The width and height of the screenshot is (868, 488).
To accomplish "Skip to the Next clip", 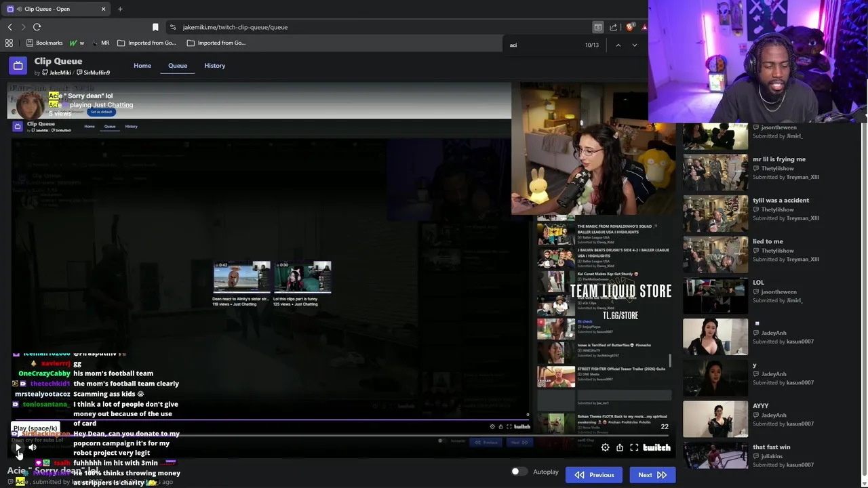I will 652,475.
